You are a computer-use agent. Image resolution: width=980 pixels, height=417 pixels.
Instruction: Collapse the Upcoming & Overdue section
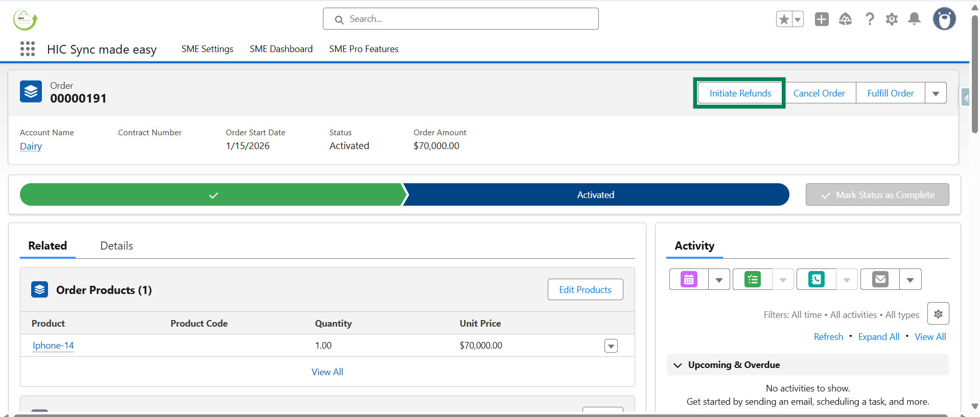(678, 365)
